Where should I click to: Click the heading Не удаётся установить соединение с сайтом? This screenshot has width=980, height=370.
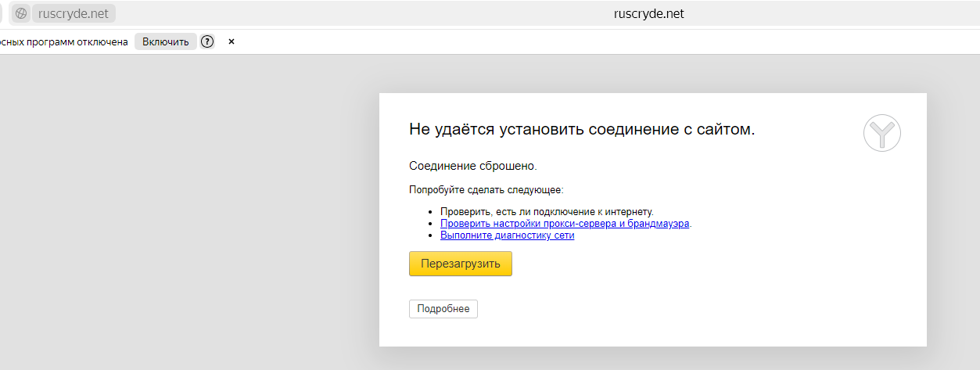[581, 130]
